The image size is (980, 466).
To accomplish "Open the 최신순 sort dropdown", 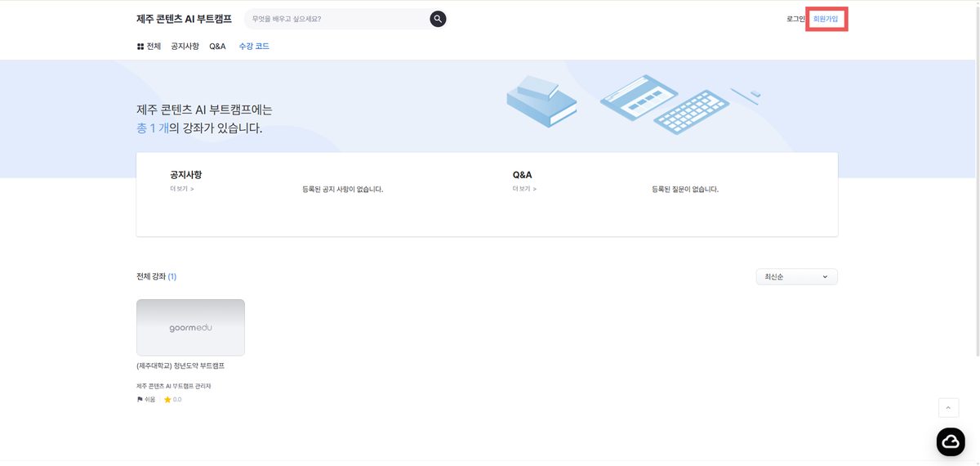I will click(796, 277).
